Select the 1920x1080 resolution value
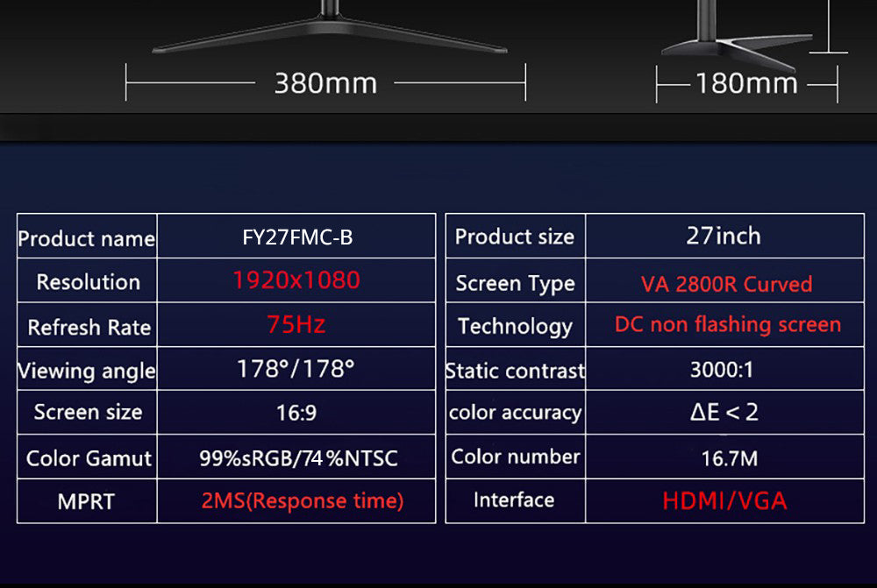Screen dimensions: 877x588 click(x=295, y=281)
